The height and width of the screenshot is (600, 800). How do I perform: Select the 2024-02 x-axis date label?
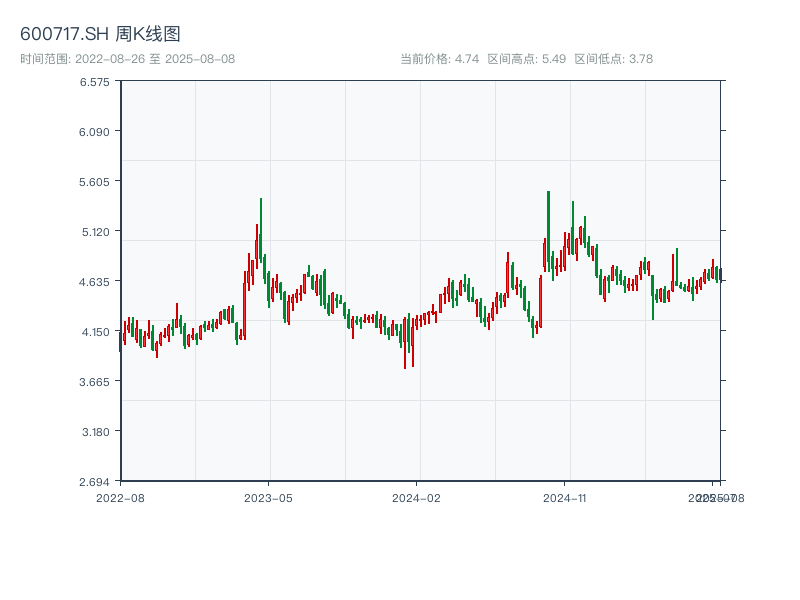pos(416,497)
